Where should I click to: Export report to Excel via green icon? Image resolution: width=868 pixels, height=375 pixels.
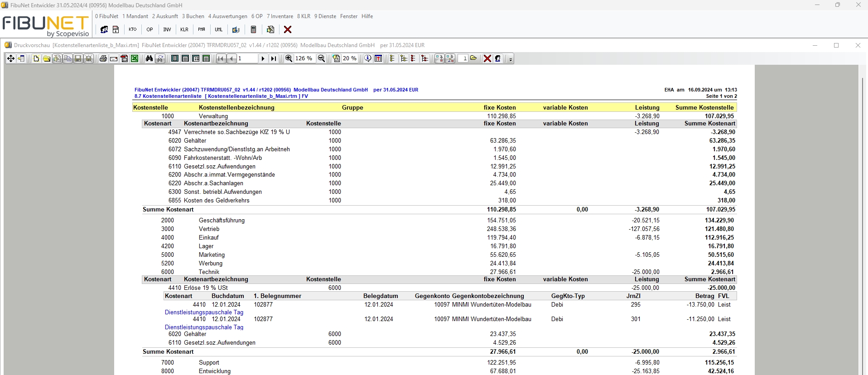click(x=135, y=58)
